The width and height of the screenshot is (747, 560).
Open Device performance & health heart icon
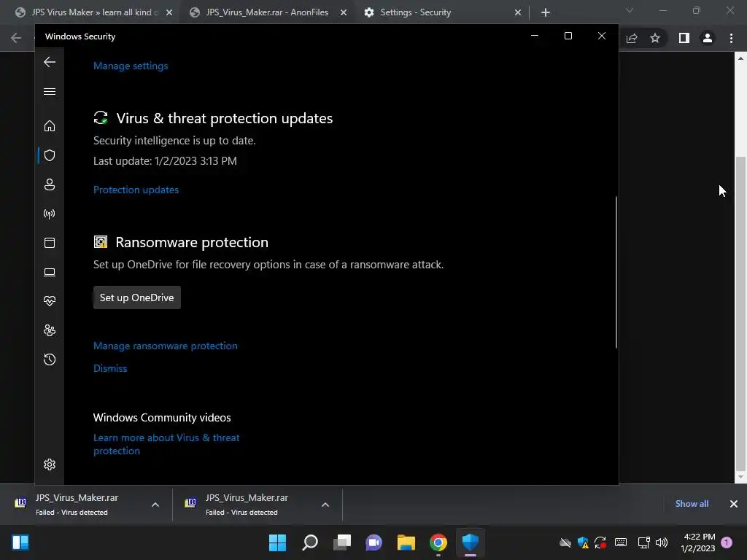pos(50,301)
